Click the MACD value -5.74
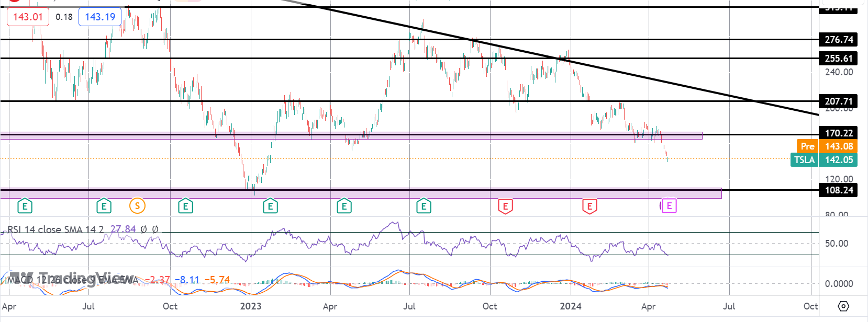The image size is (868, 322). coord(217,280)
